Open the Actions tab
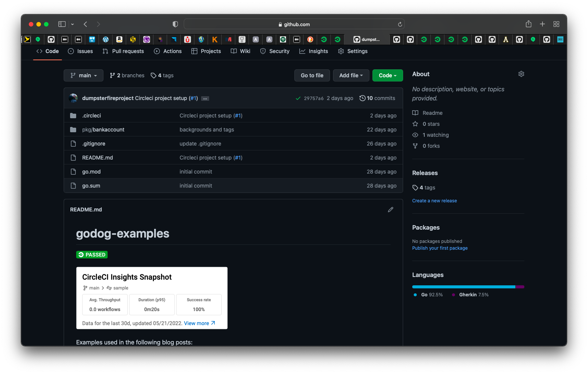Viewport: 588px width, 374px height. (x=168, y=51)
